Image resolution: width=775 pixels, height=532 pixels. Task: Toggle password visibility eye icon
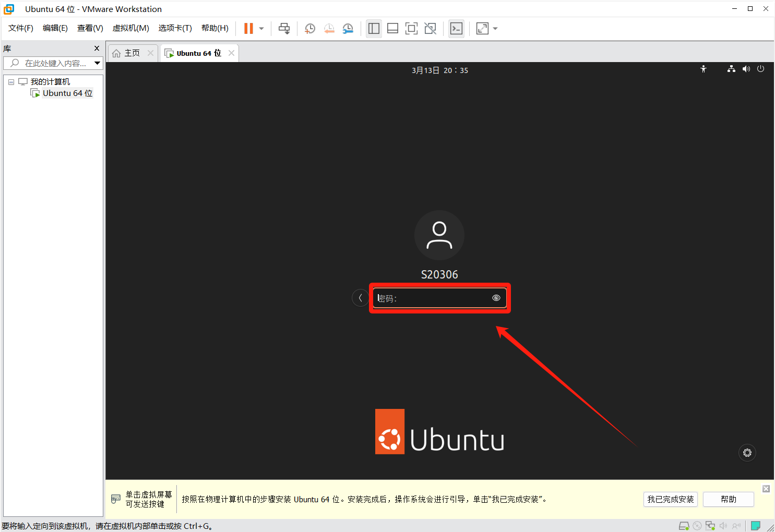tap(496, 298)
